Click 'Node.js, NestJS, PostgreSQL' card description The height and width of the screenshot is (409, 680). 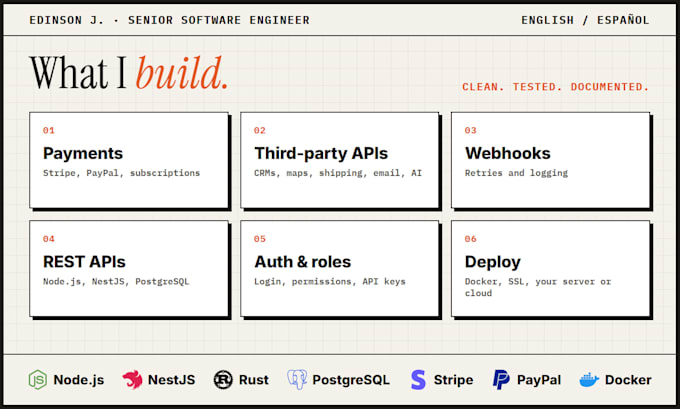pos(116,281)
